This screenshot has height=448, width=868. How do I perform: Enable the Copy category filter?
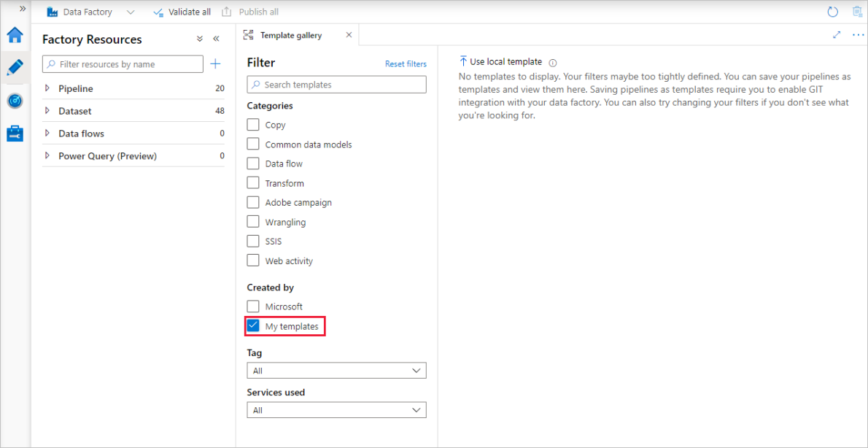tap(253, 124)
